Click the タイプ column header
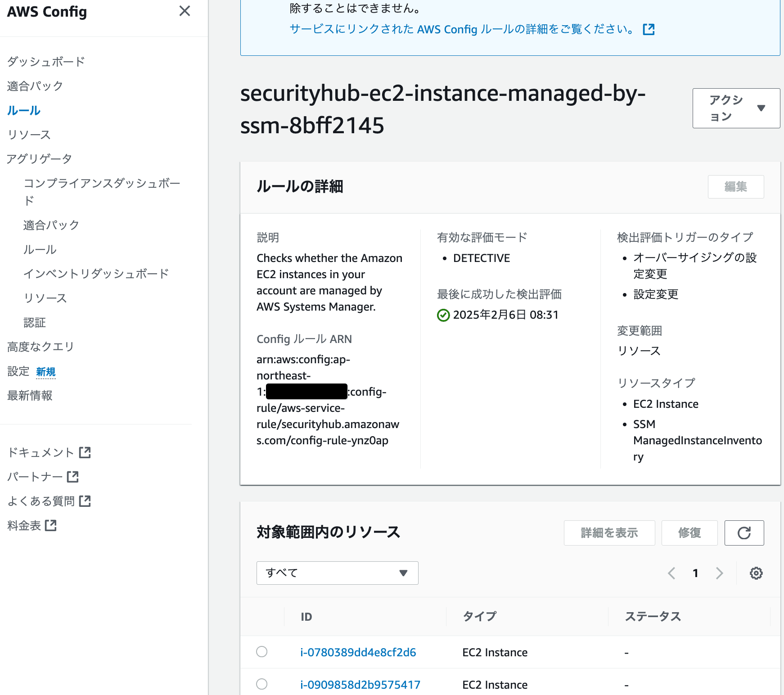784x695 pixels. point(480,617)
